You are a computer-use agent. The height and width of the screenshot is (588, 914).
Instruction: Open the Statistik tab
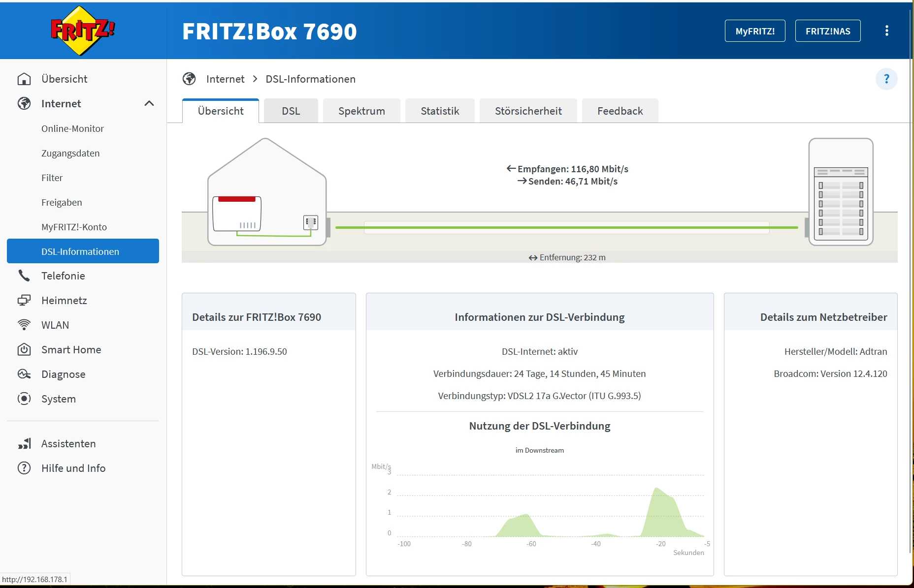point(440,111)
